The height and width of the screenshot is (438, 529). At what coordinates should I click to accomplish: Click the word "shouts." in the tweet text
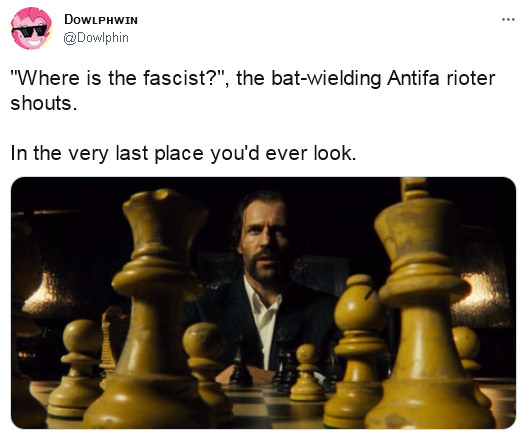44,103
